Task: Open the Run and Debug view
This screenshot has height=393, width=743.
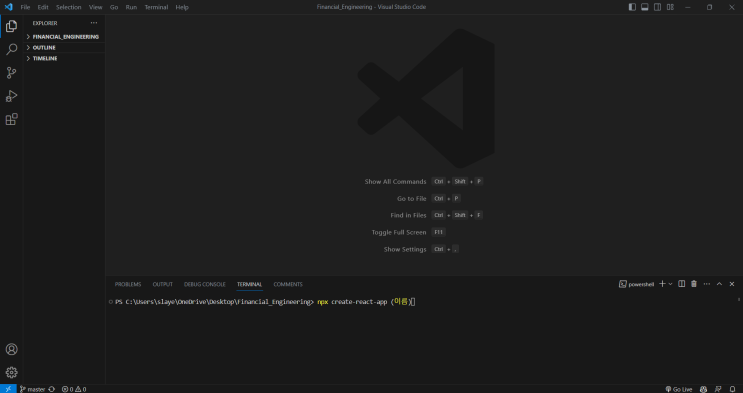Action: click(11, 96)
